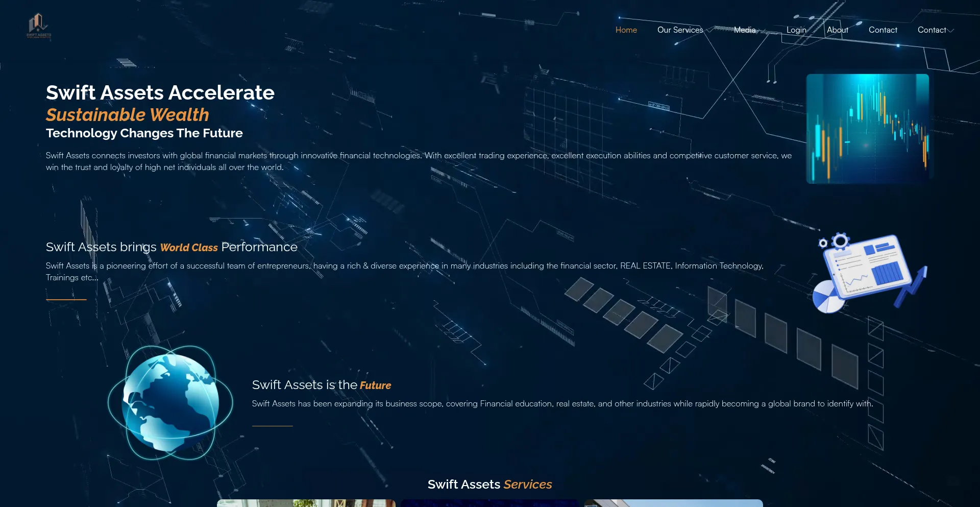
Task: Navigate to the About page
Action: coord(838,30)
